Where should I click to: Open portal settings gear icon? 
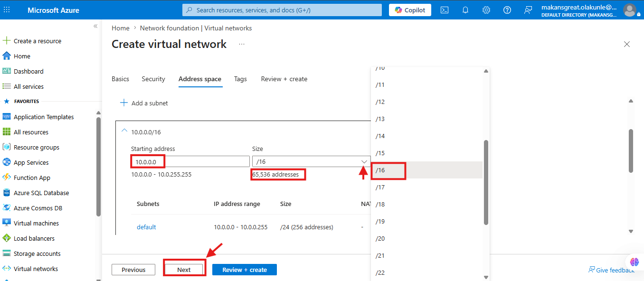(486, 10)
